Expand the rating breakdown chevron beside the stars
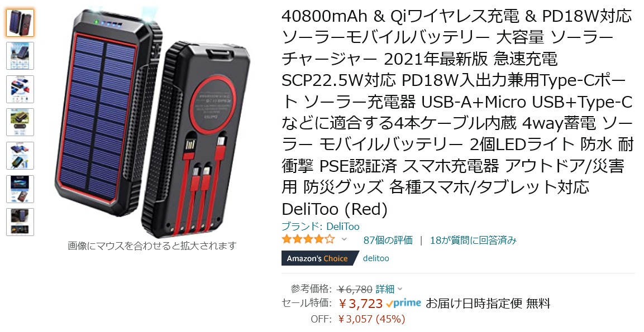 click(344, 240)
